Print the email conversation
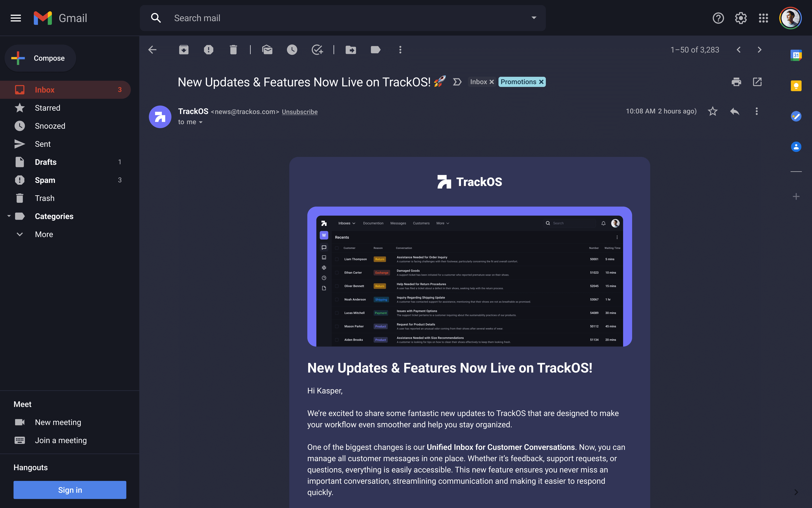The height and width of the screenshot is (508, 812). click(x=736, y=82)
